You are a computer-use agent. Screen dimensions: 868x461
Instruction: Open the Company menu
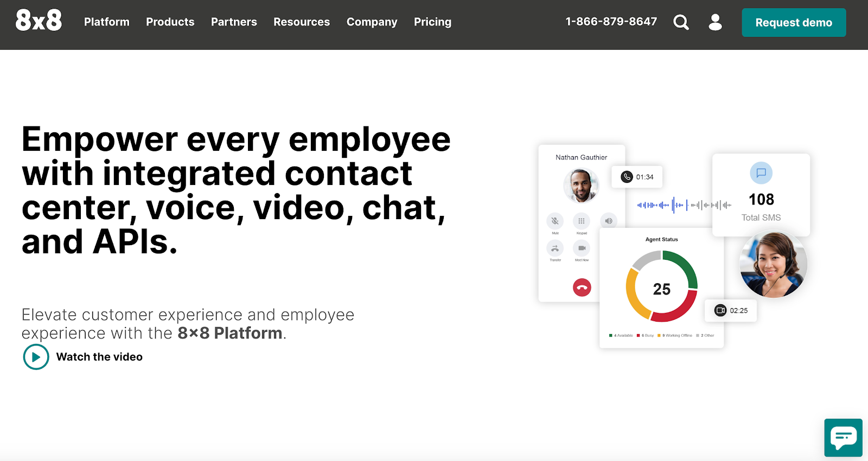[372, 22]
